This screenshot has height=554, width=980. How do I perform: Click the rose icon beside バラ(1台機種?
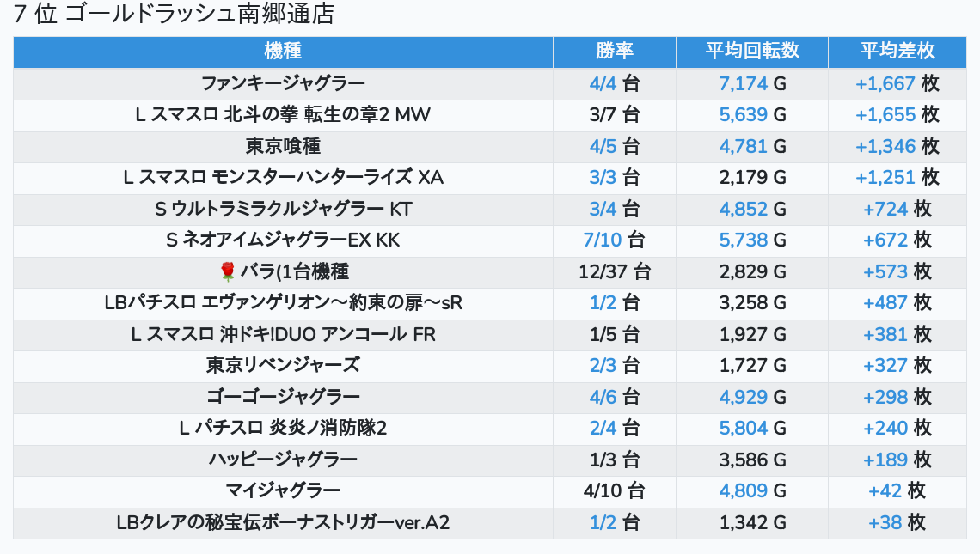tap(228, 272)
